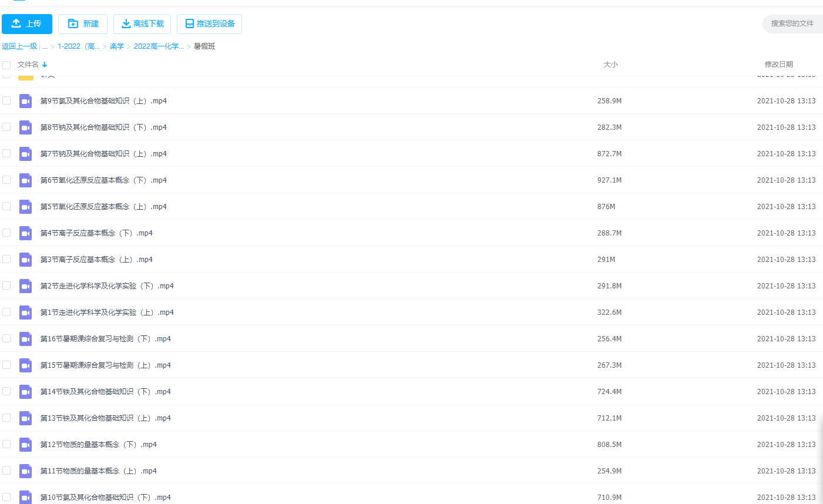Click video icon beside 第5节氧化还原反应基本概念（上）.mp4
The image size is (823, 504).
tap(25, 207)
